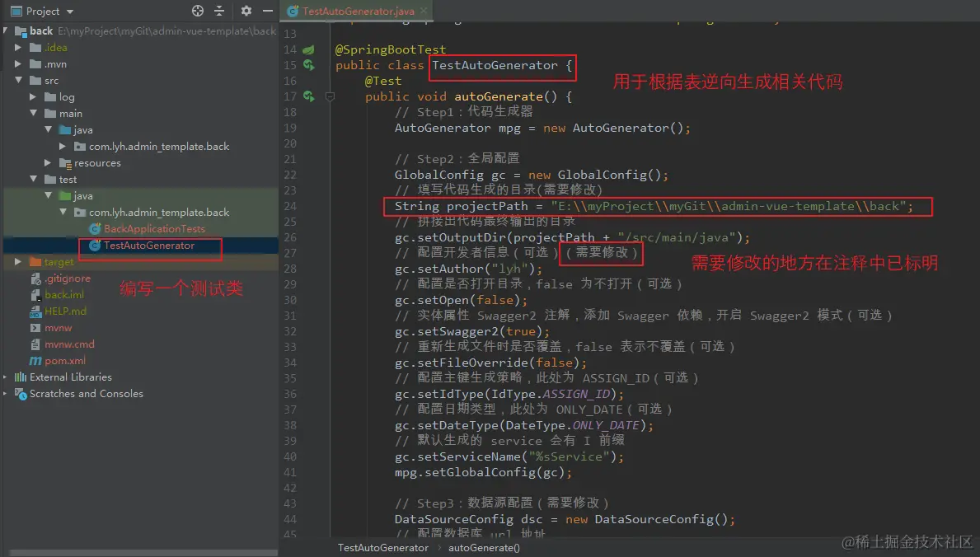Click the run test gutter icon at line 17
Viewport: 980px width, 557px height.
click(309, 96)
